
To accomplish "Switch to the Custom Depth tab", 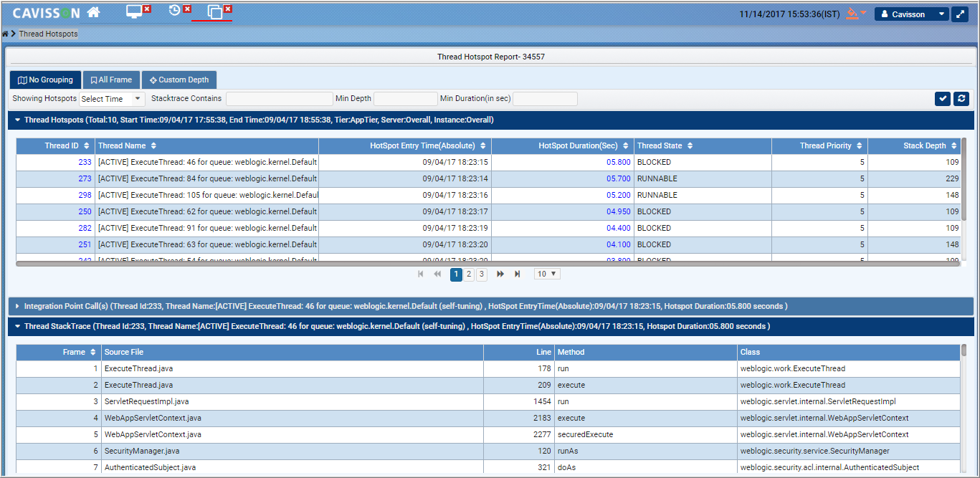I will (x=179, y=80).
